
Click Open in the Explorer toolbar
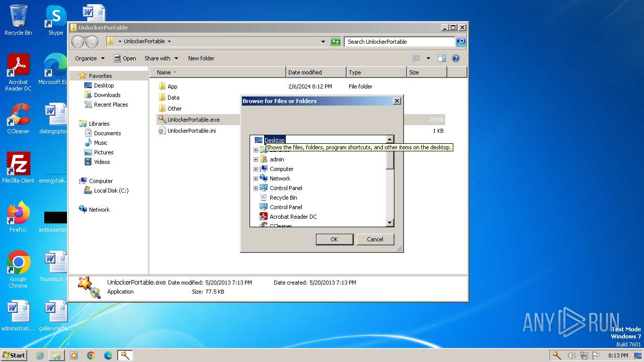click(x=125, y=58)
